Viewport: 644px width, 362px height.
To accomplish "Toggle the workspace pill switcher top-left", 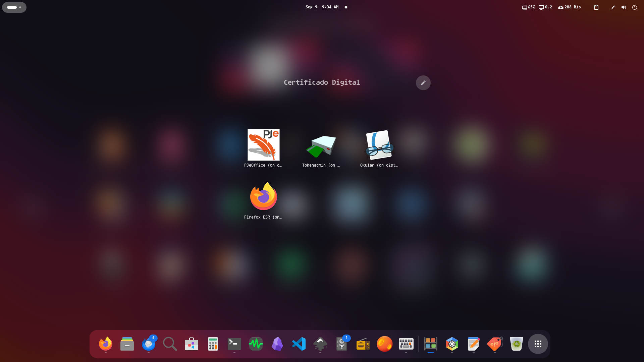I will (14, 7).
